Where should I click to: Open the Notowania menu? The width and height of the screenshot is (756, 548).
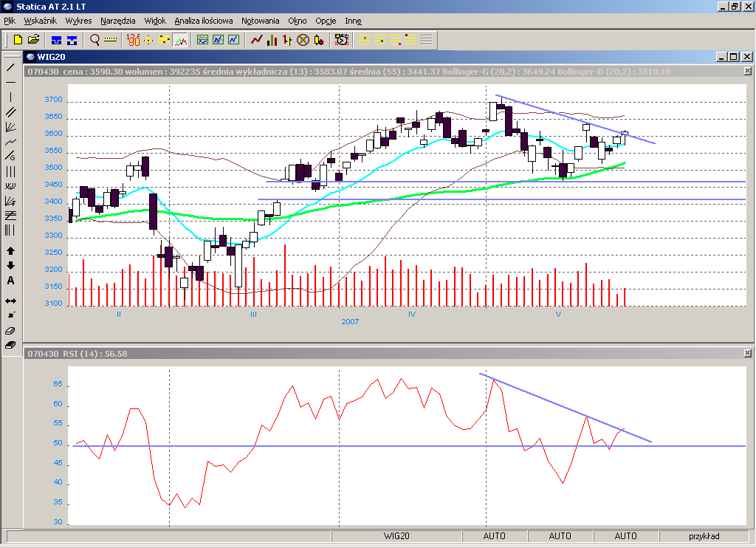[x=261, y=21]
